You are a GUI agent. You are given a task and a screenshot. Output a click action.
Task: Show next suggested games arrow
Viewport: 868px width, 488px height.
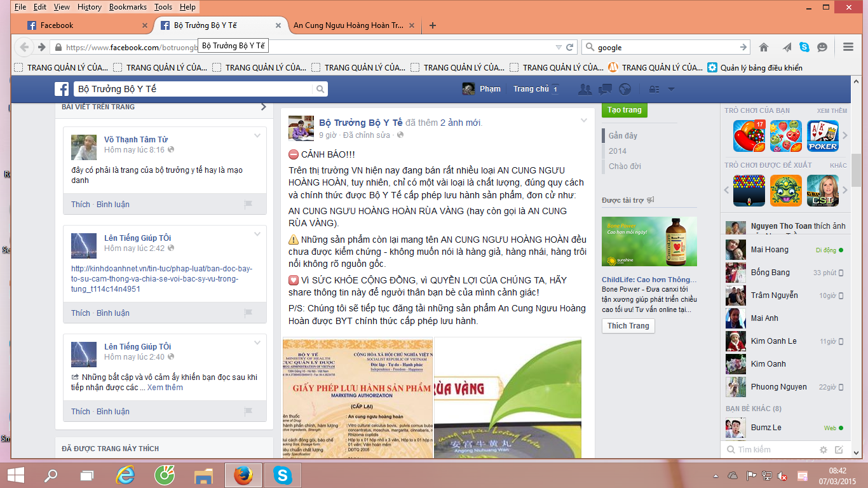(x=845, y=190)
